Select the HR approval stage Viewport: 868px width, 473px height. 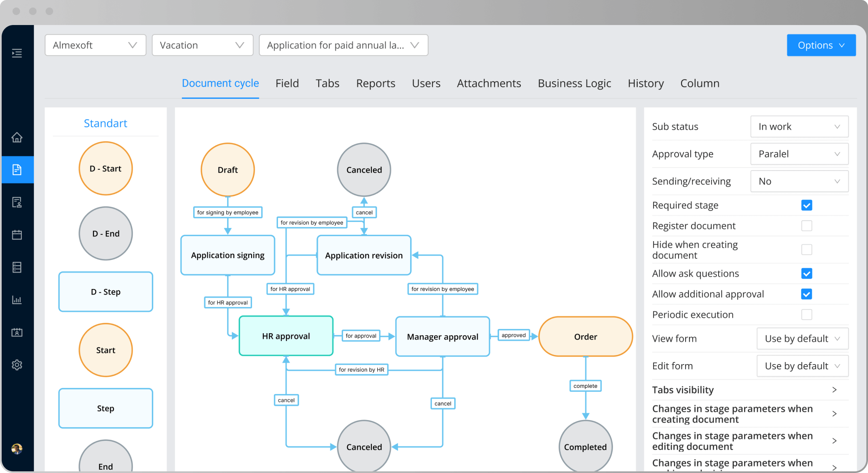(x=286, y=336)
